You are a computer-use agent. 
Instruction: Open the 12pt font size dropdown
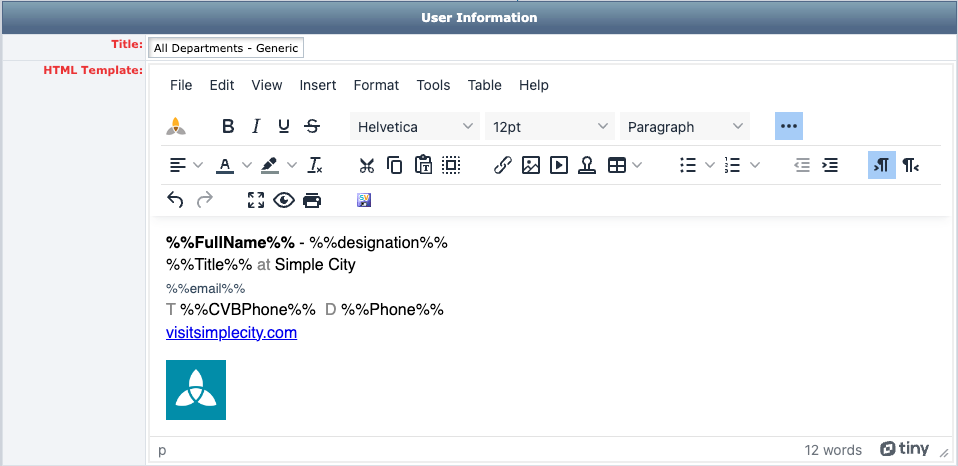coord(550,126)
